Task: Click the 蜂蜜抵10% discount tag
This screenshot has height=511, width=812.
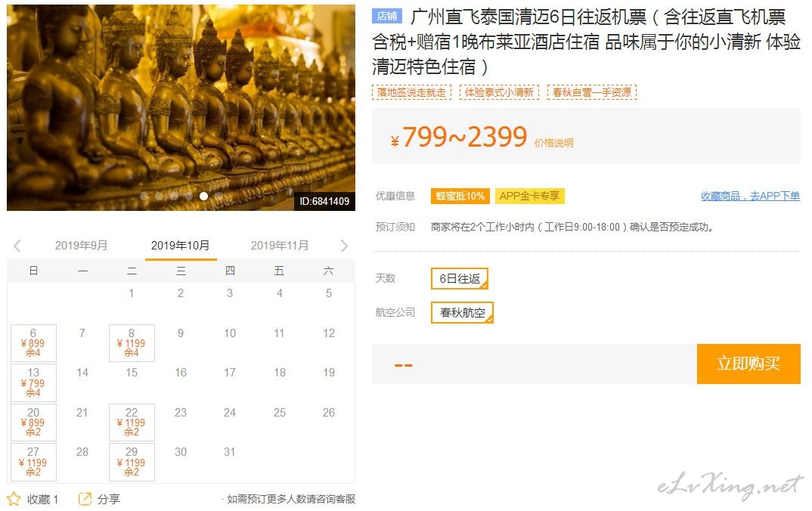Action: pos(460,196)
